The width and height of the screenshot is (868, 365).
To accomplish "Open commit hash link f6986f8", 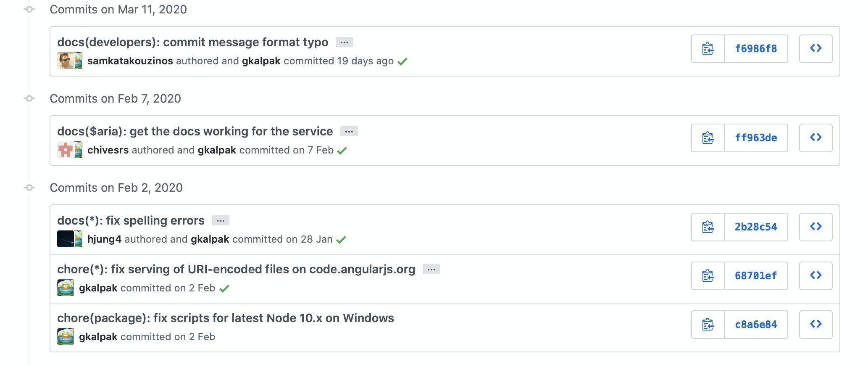I will (756, 49).
